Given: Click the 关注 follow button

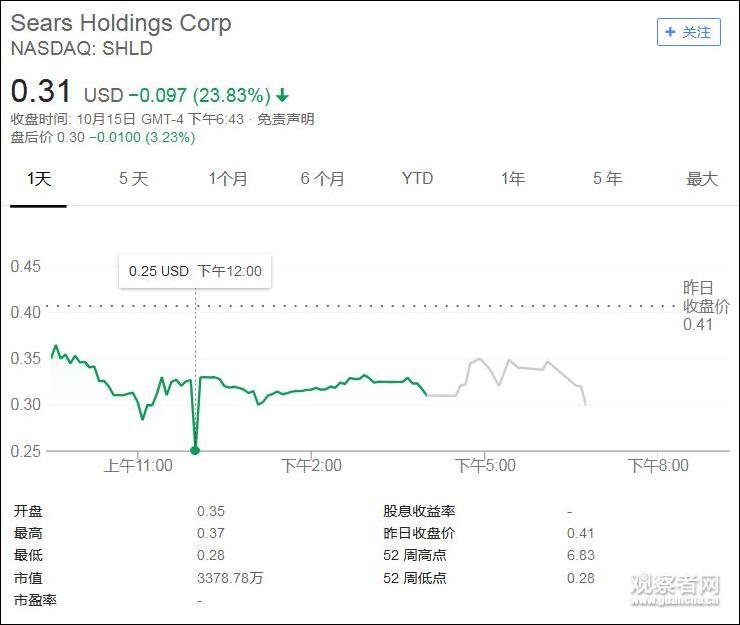Looking at the screenshot, I should [689, 32].
